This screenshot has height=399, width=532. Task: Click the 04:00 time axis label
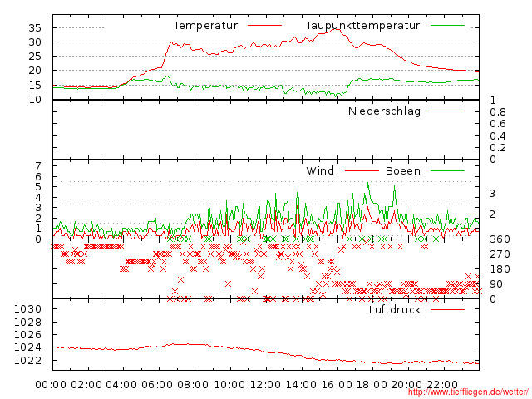pyautogui.click(x=121, y=385)
